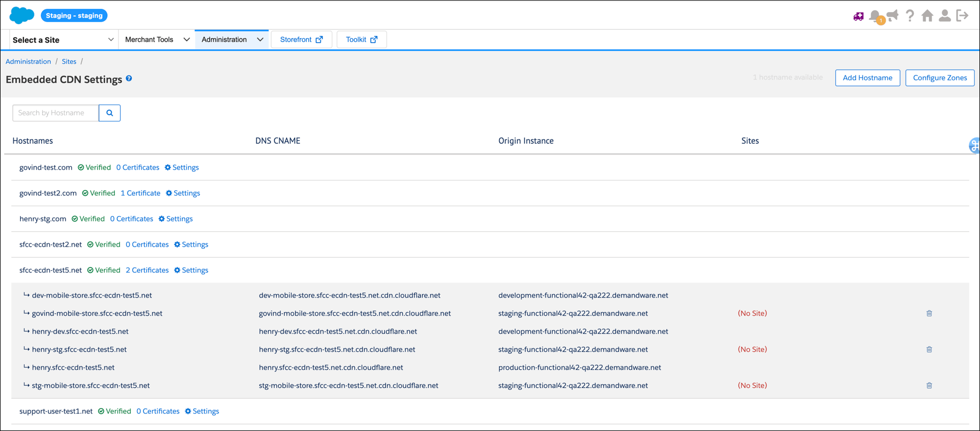This screenshot has height=431, width=980.
Task: Click stg-mobile-store.sfcc-ecdn-test5.net.cdn.cloudflare.net CNAME
Action: click(x=349, y=386)
